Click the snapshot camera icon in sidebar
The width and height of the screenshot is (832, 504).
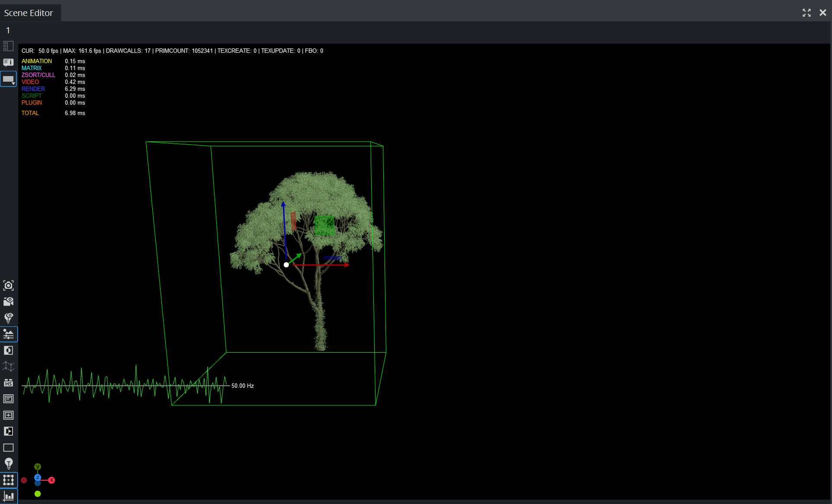coord(8,285)
